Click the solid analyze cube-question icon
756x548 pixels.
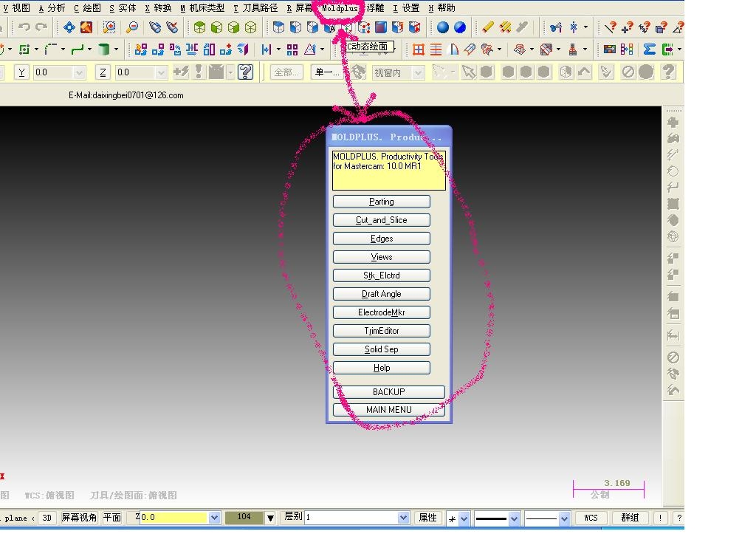(661, 27)
